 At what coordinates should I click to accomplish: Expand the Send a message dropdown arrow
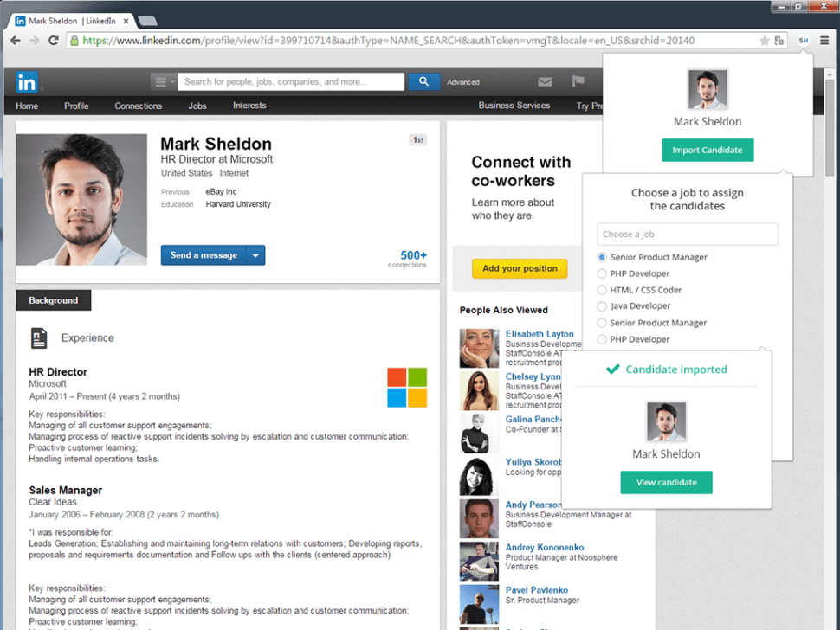tap(255, 255)
